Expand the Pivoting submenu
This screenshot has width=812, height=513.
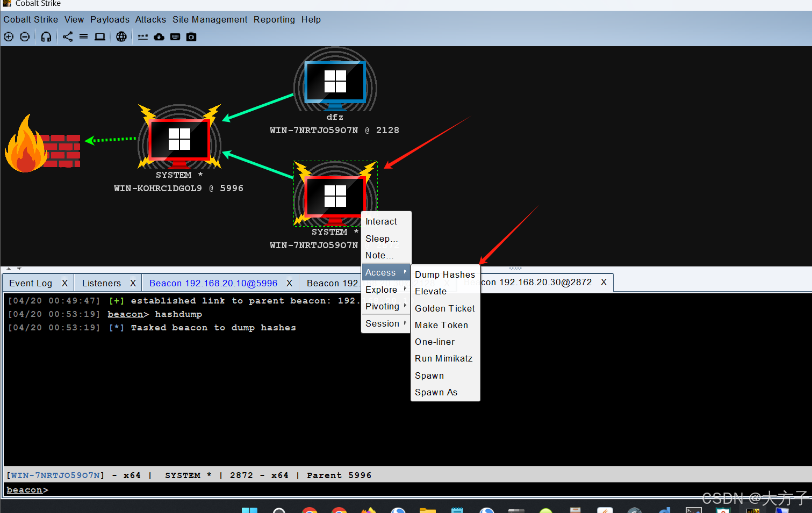[x=386, y=306]
